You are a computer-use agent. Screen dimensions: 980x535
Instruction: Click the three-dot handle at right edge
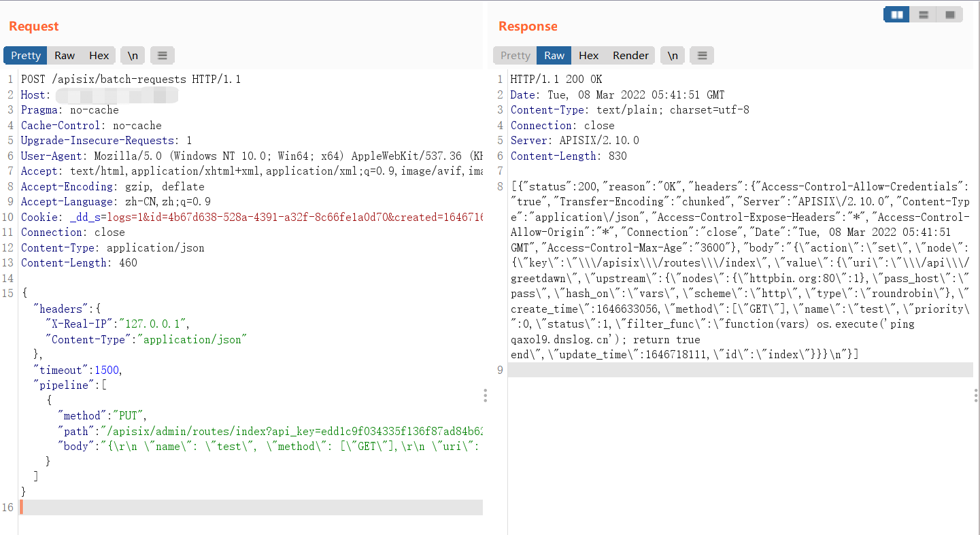(975, 396)
